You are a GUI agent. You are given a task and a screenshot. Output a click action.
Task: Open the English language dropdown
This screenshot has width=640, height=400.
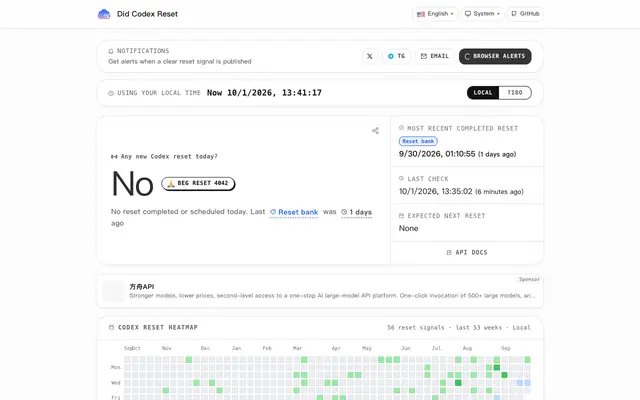435,14
